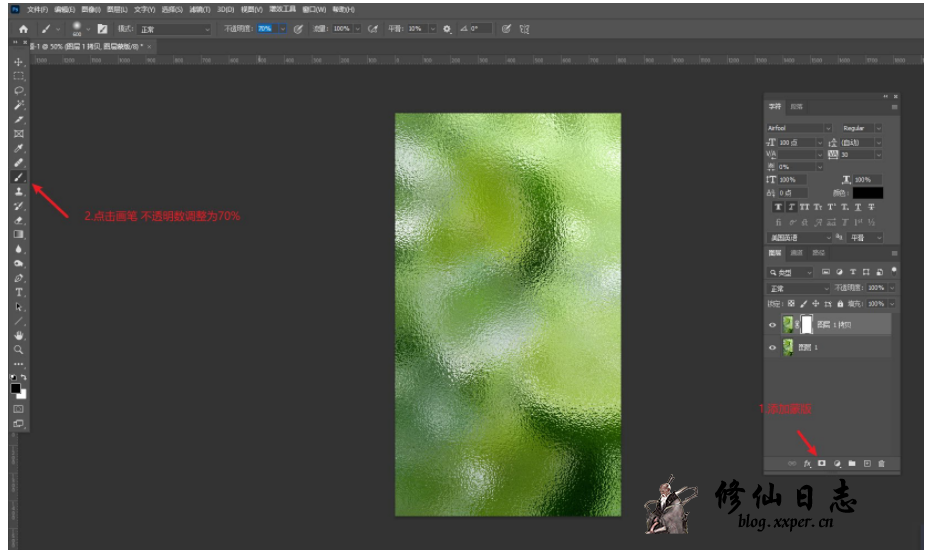The width and height of the screenshot is (932, 554).
Task: Expand the opacity 70% dropdown arrow
Action: point(283,29)
